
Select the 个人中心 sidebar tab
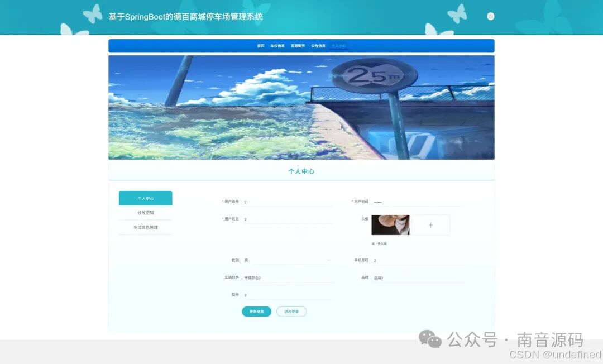point(145,198)
